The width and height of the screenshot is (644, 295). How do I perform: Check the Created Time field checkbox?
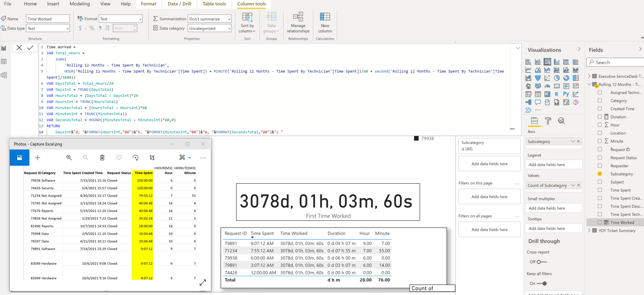600,109
